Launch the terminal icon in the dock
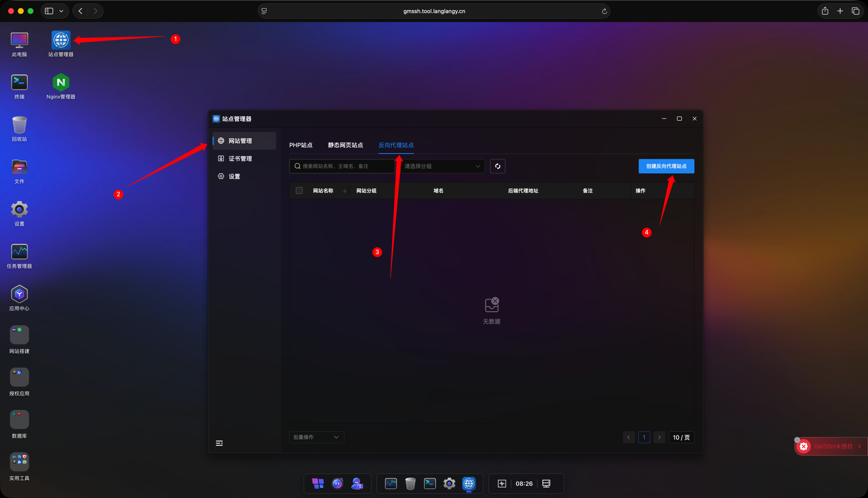 point(430,483)
